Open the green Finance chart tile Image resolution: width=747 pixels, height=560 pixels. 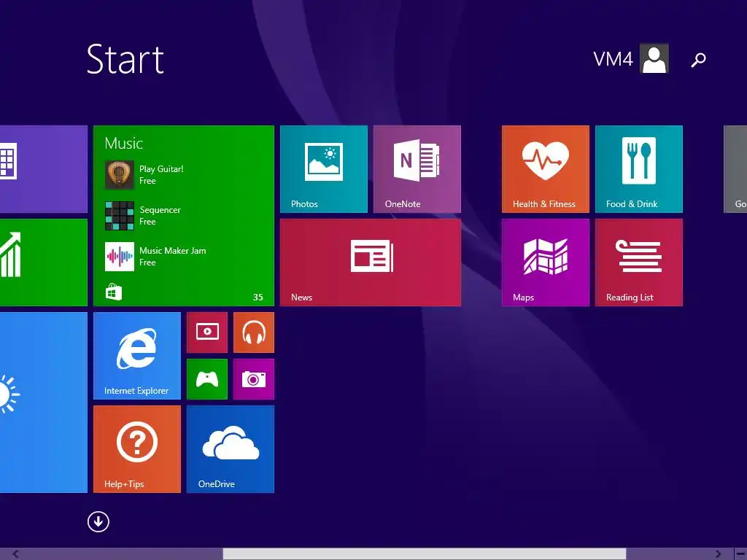(43, 262)
